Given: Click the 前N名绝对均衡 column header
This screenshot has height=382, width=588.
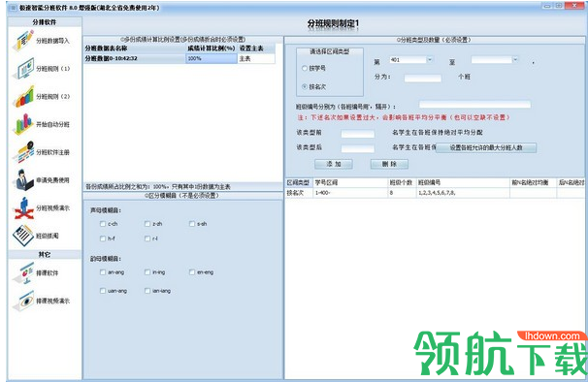Looking at the screenshot, I should 533,182.
